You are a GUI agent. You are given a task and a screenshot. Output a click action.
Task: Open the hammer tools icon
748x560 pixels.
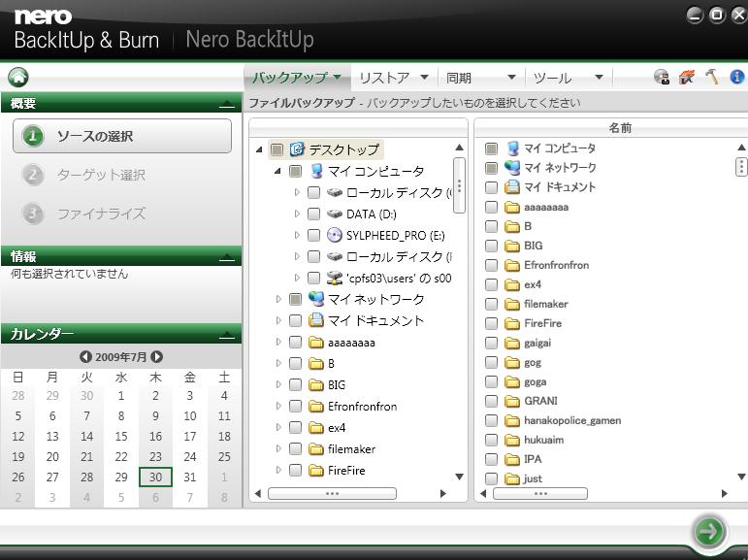tap(712, 77)
